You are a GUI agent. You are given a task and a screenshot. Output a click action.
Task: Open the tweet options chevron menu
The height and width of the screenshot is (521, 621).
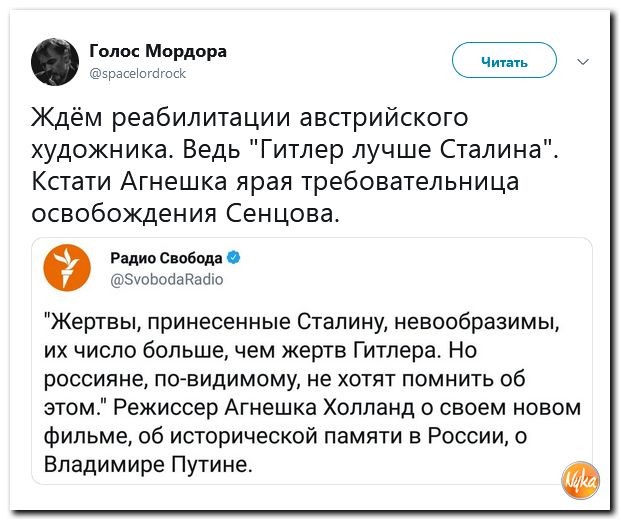coord(584,61)
